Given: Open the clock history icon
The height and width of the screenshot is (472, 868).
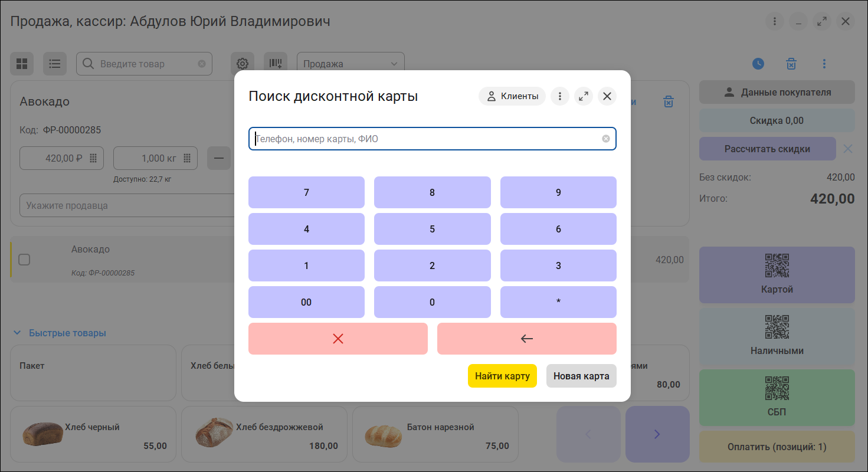Looking at the screenshot, I should pos(758,64).
